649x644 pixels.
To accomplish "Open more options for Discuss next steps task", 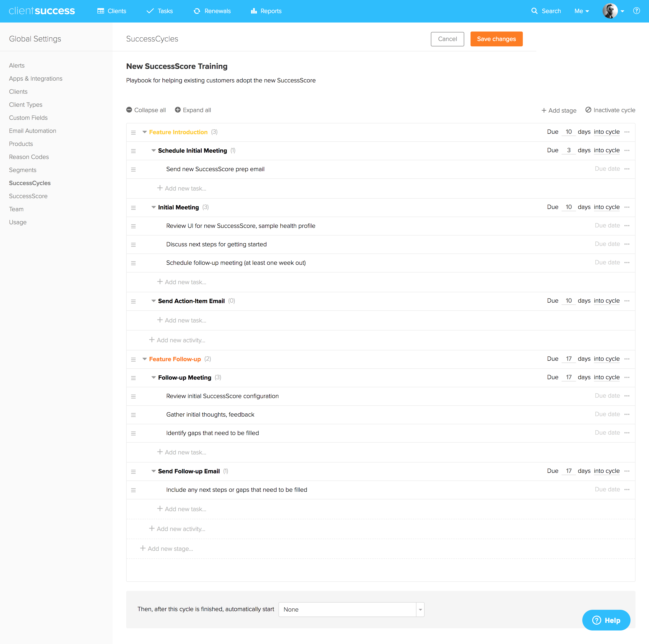I will click(x=627, y=244).
